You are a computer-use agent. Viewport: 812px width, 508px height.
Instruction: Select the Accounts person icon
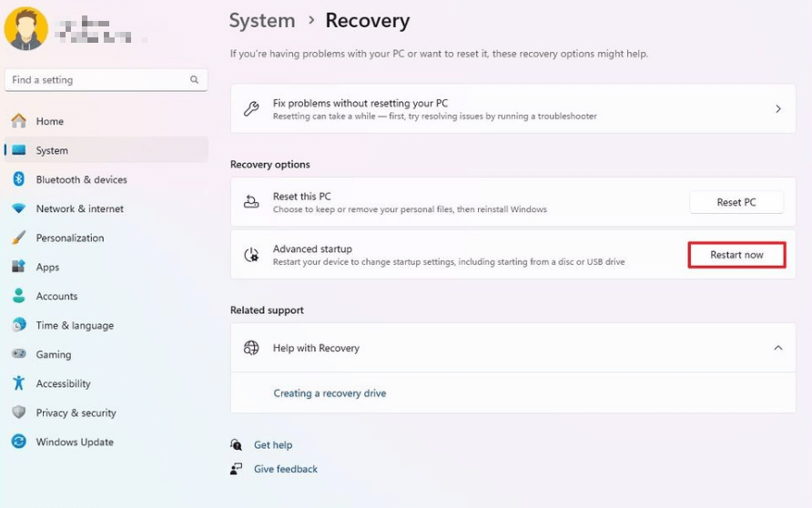click(18, 296)
